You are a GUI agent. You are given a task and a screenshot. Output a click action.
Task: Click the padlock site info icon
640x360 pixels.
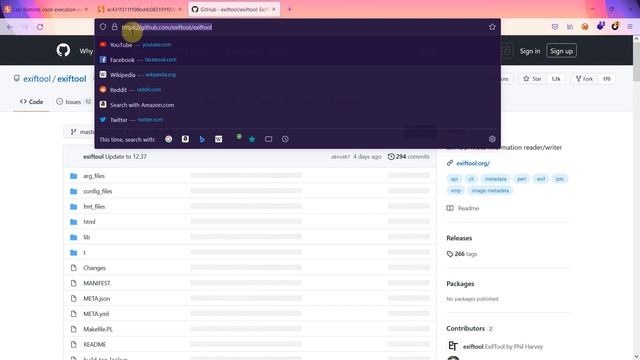point(115,27)
